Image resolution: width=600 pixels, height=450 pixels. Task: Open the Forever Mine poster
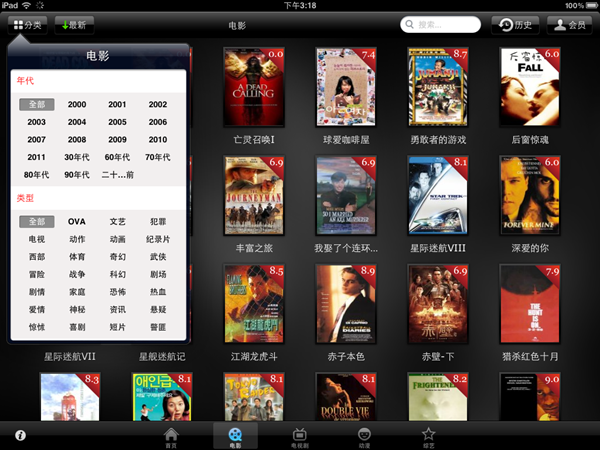530,195
